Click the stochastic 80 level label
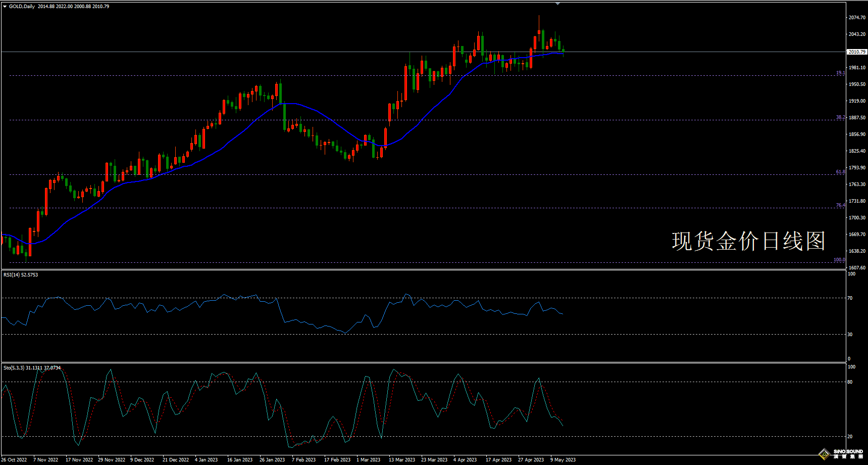868x465 pixels. pyautogui.click(x=850, y=382)
